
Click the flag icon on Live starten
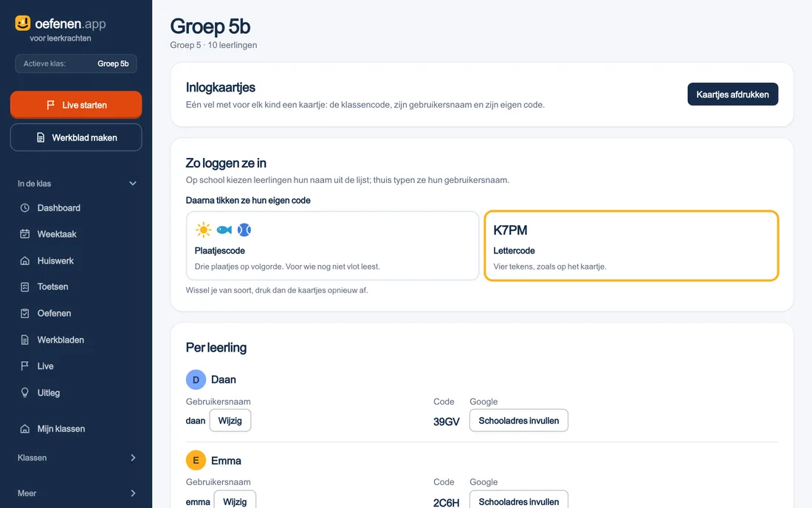point(50,105)
